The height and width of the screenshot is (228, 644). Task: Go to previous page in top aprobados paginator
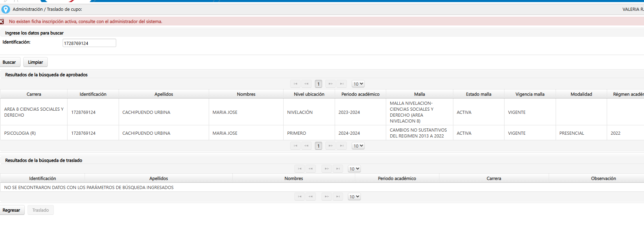tap(307, 84)
